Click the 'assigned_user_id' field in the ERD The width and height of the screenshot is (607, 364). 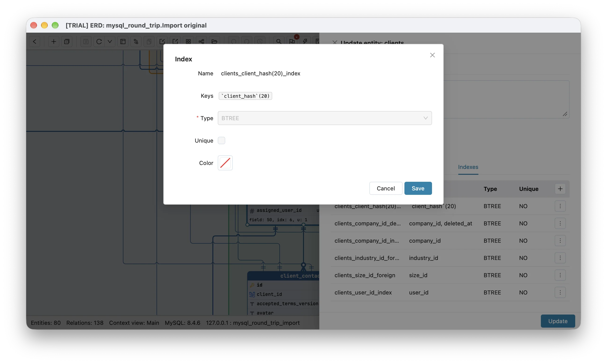[279, 210]
